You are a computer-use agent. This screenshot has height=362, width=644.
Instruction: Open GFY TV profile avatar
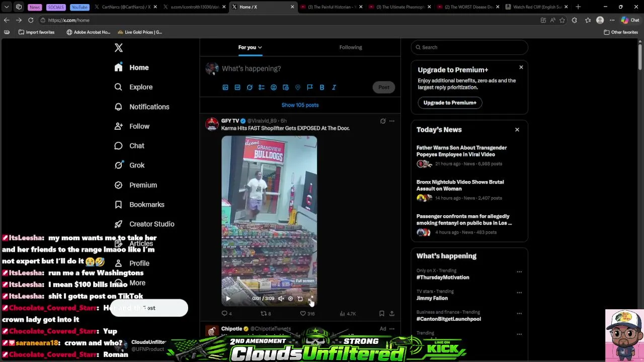(x=212, y=124)
